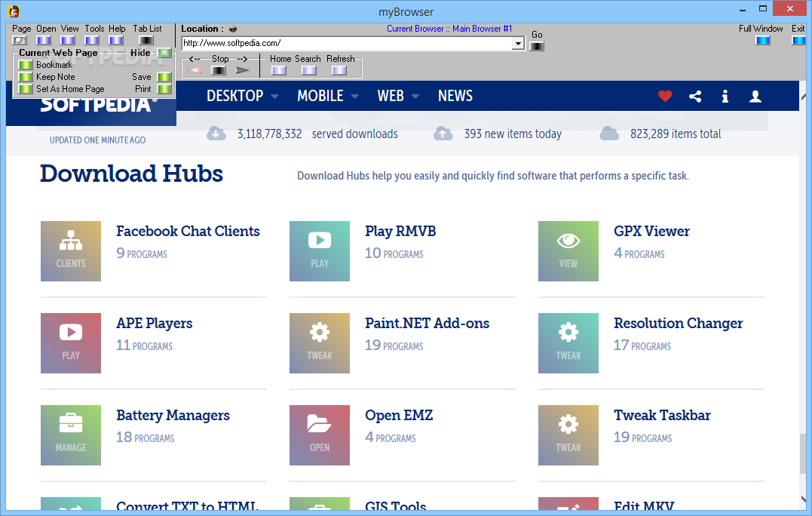This screenshot has width=812, height=516.
Task: Click the PLAY thumbnail beside APE Players
Action: click(71, 343)
